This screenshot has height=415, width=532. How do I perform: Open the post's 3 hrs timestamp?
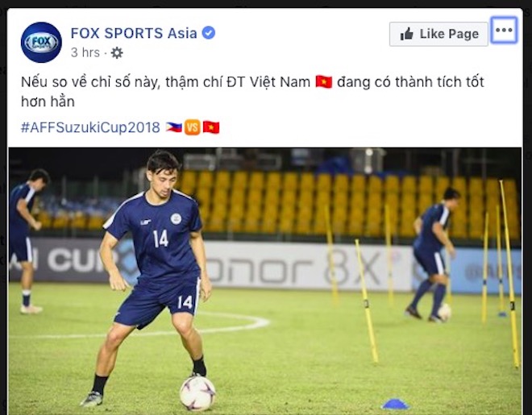pyautogui.click(x=85, y=52)
